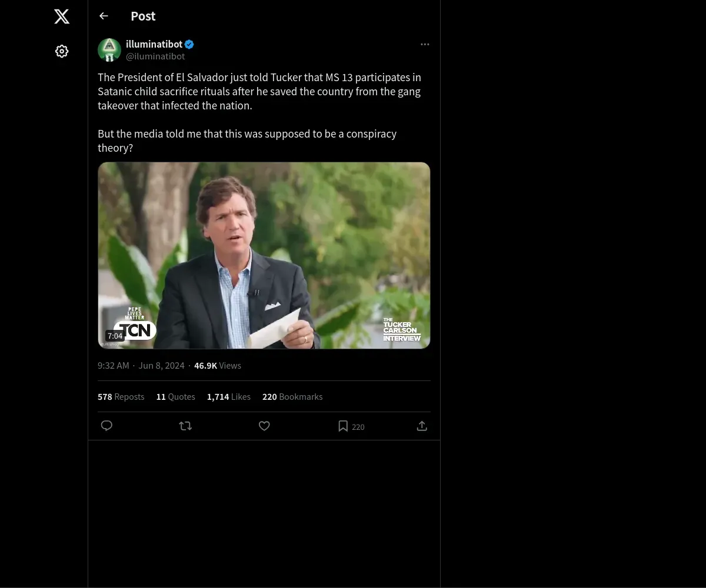Open the illuminatibot display name link
The height and width of the screenshot is (588, 706).
[x=154, y=44]
